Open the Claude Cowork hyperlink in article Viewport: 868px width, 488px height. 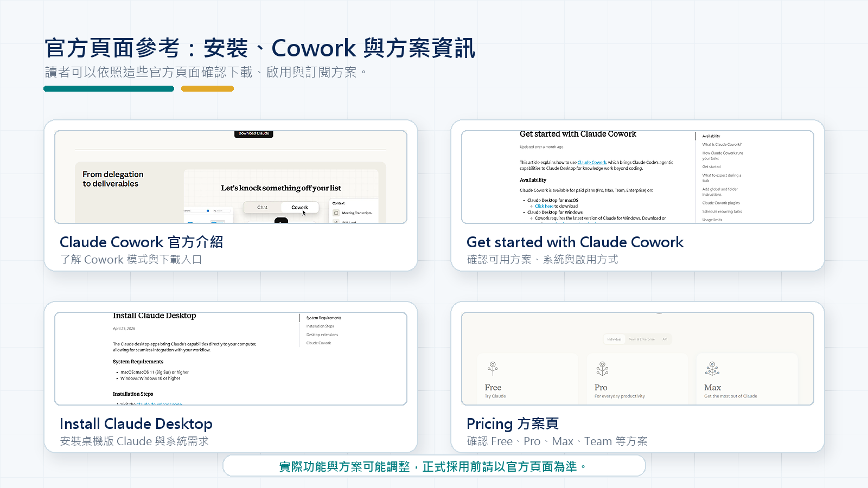(x=592, y=162)
